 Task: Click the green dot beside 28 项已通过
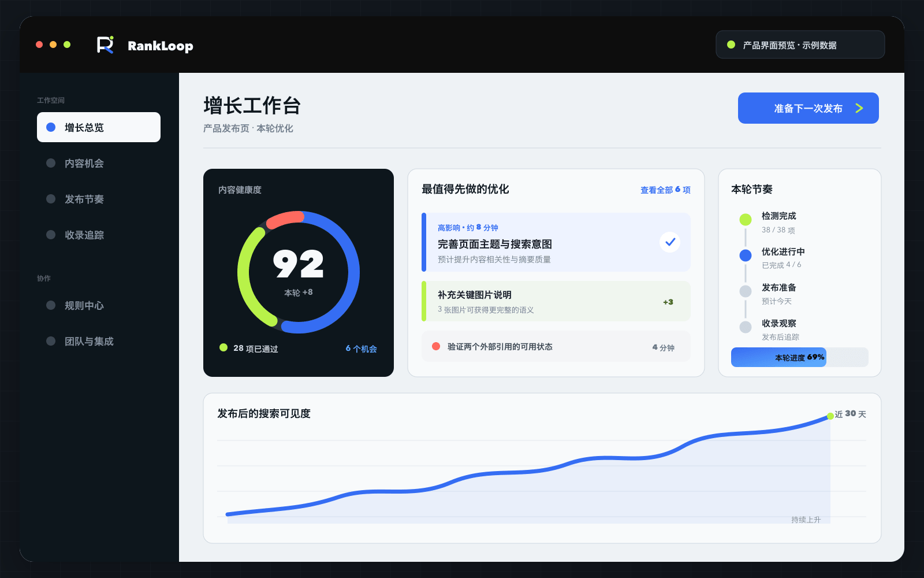click(223, 347)
